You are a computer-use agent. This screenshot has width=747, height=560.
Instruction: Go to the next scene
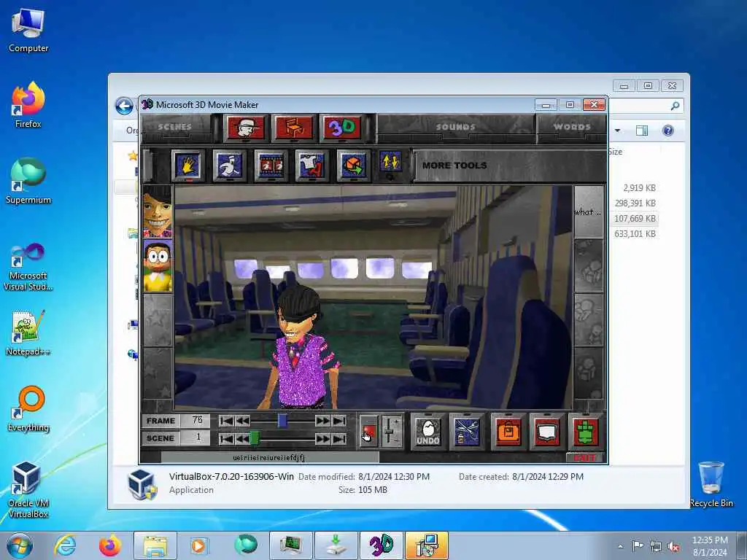(322, 438)
